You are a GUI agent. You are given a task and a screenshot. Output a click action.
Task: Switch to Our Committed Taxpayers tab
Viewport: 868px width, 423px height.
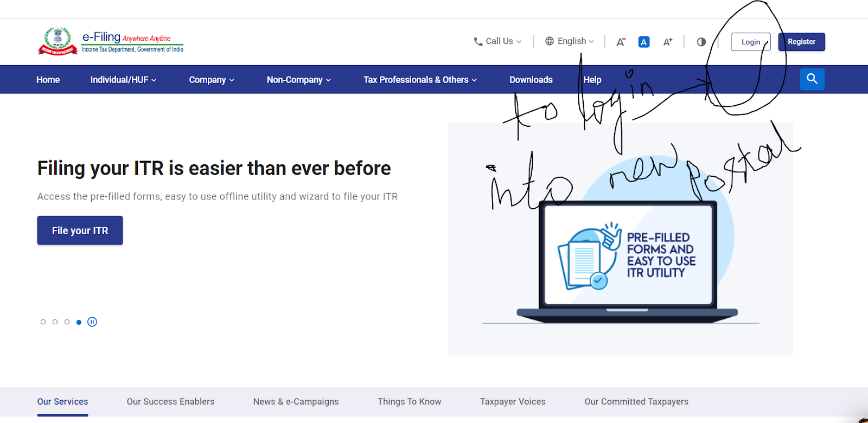click(x=636, y=402)
